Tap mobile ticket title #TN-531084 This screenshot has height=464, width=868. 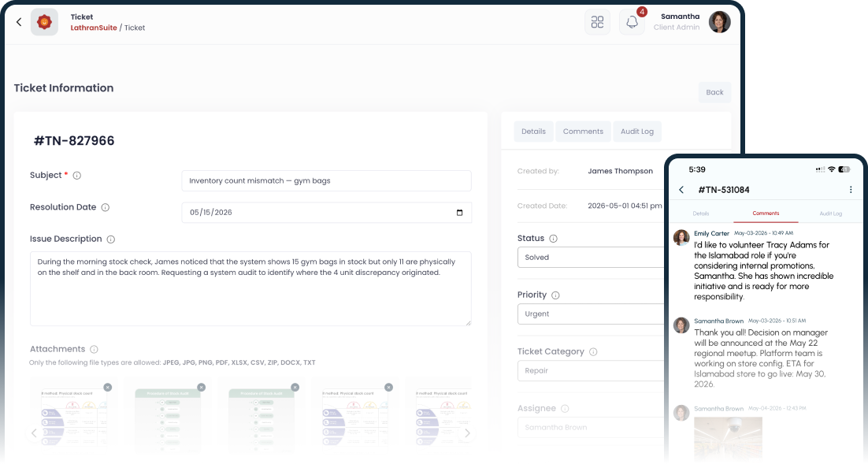click(x=724, y=190)
